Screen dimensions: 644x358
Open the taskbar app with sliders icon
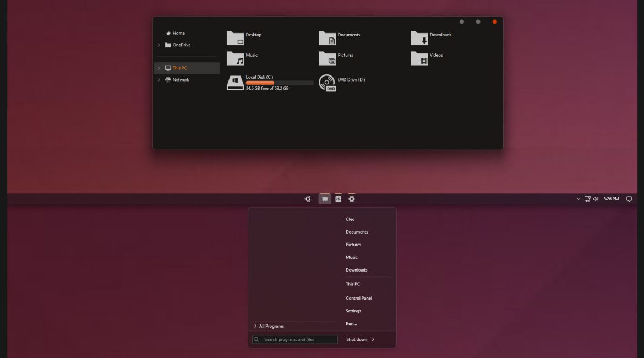click(338, 199)
